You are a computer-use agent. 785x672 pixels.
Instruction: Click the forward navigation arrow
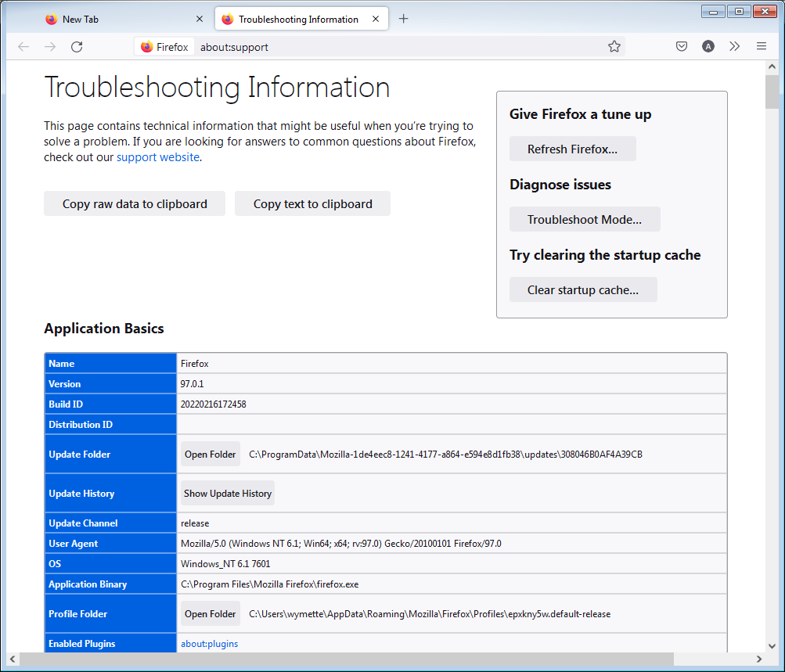point(50,47)
